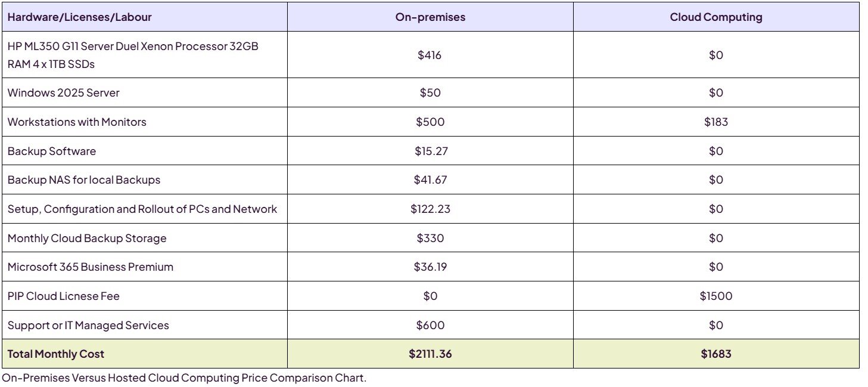Click the $600 IT Managed Services cost
The width and height of the screenshot is (868, 387).
(x=430, y=326)
